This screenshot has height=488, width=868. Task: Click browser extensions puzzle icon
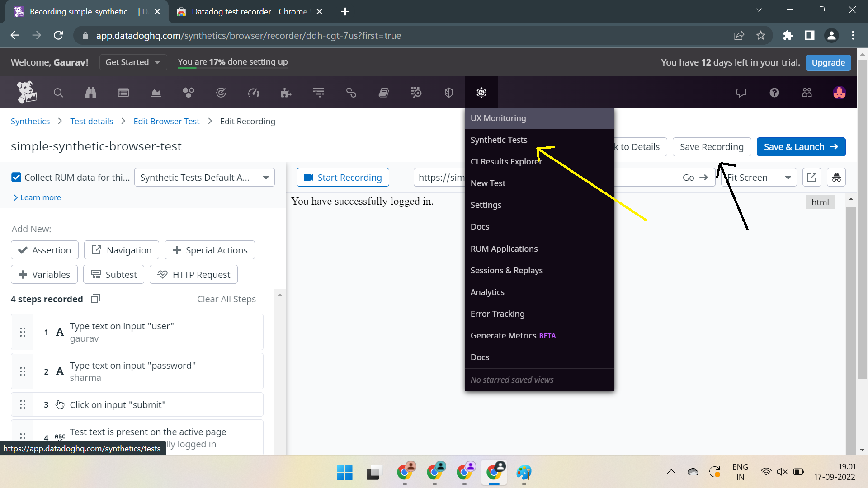pyautogui.click(x=788, y=35)
